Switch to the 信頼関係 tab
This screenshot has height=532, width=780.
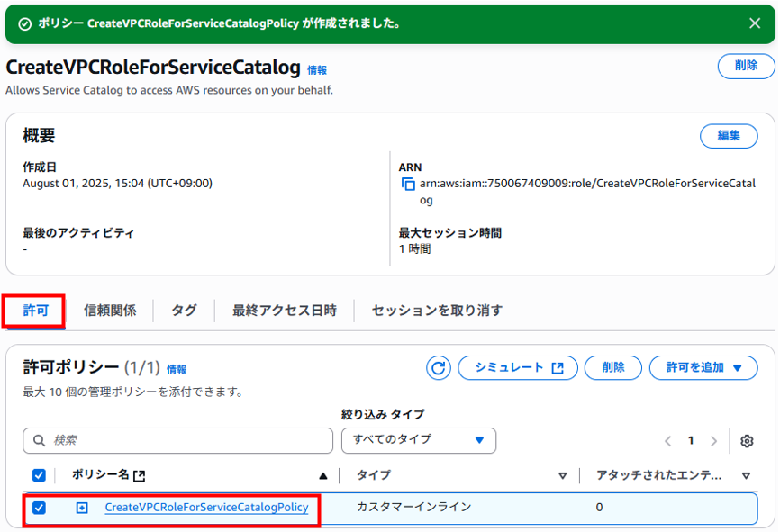[x=110, y=311]
